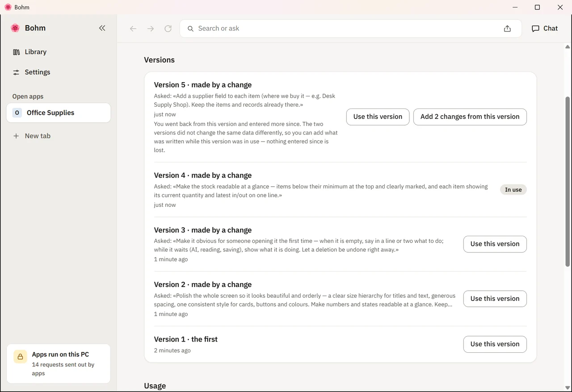Screen dimensions: 572x392
Task: Use Version 2 of the app
Action: [x=495, y=299]
